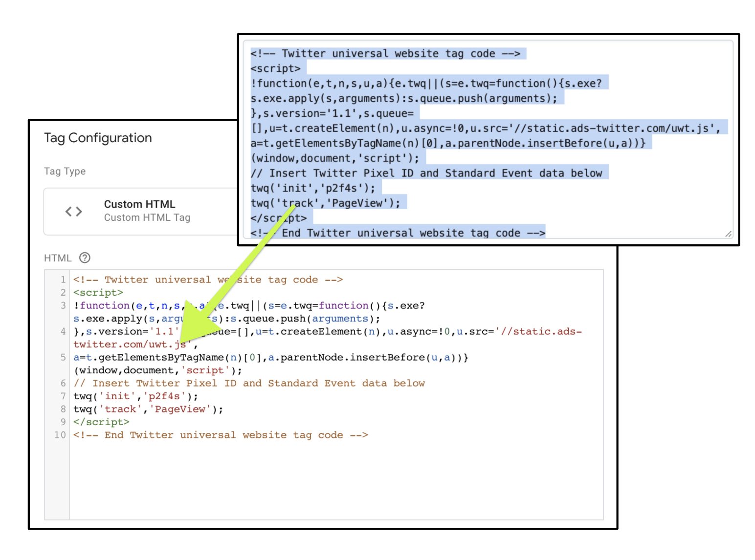Click the twq 'track' PageView line in editor
The image size is (755, 560).
pos(148,409)
